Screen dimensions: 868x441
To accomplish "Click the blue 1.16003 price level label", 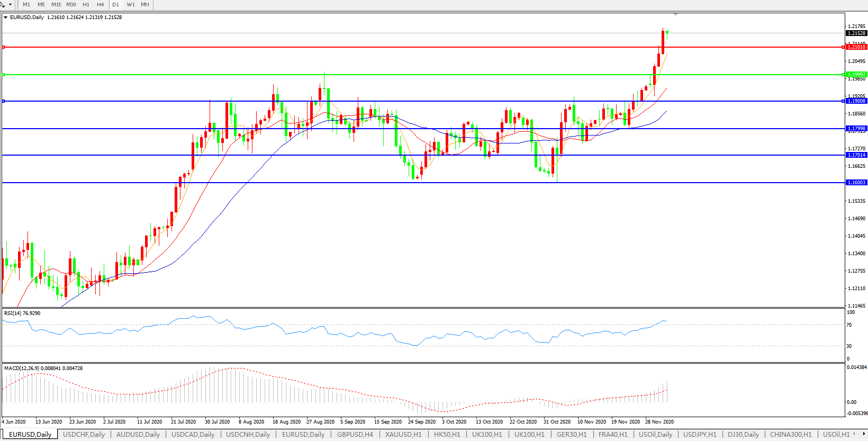I will pyautogui.click(x=856, y=183).
